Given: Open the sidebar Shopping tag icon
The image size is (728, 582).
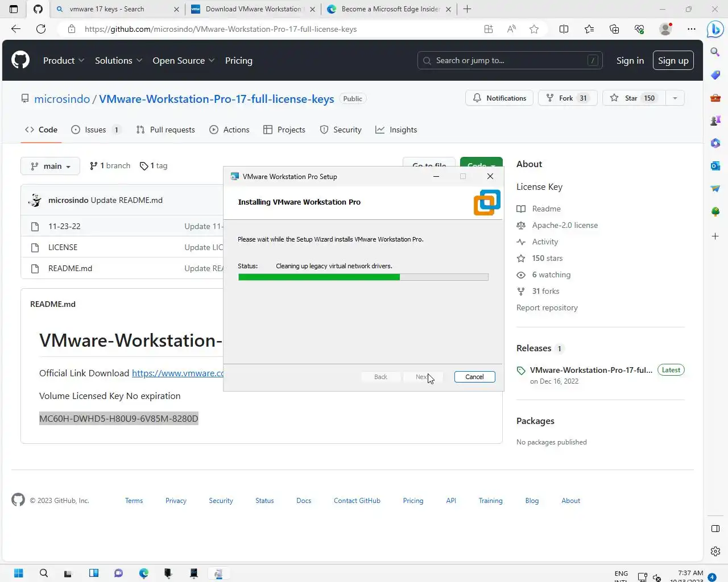Looking at the screenshot, I should [x=715, y=75].
